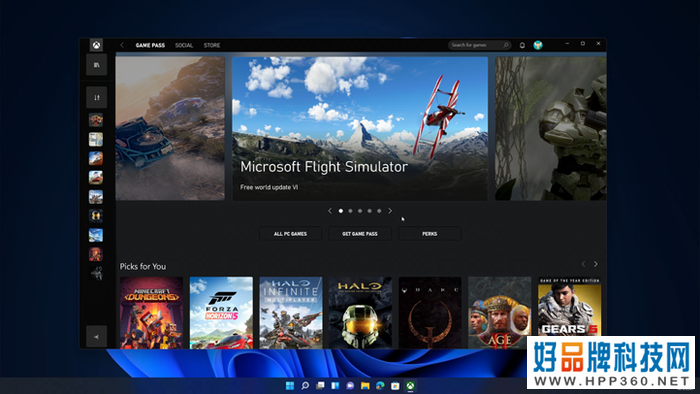Viewport: 700px width, 394px height.
Task: Open the Halo Infinite Multiplayer tile
Action: [291, 313]
